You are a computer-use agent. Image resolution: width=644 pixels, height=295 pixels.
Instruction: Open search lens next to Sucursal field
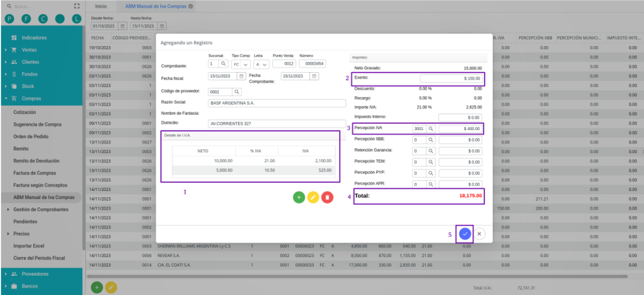tap(223, 64)
